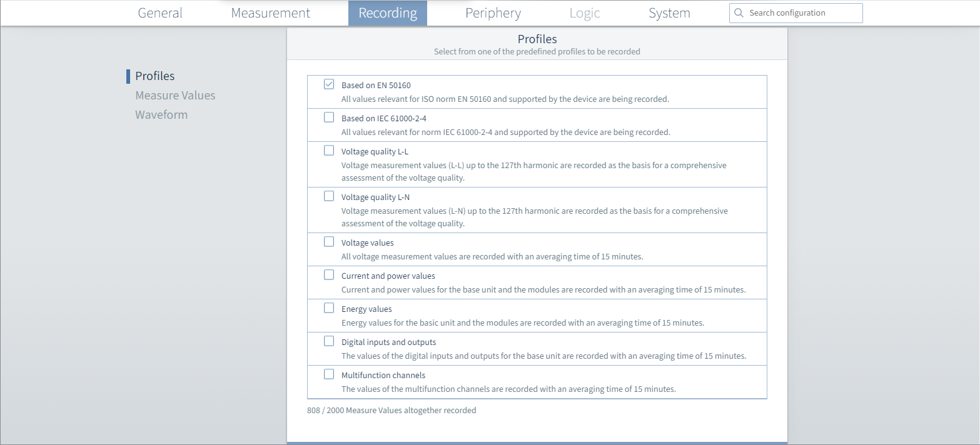
Task: Enable the Digital inputs and outputs profile
Action: (x=329, y=341)
